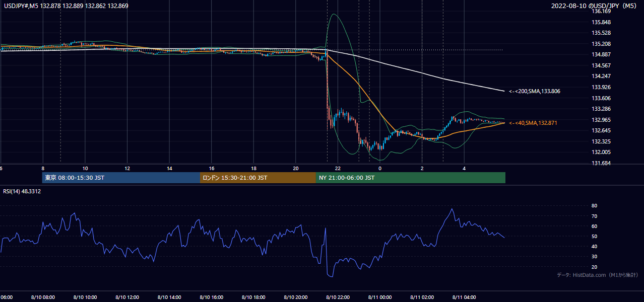Select the 東京 08:00-15:30 JST session bar
This screenshot has height=302, width=644.
pos(121,178)
